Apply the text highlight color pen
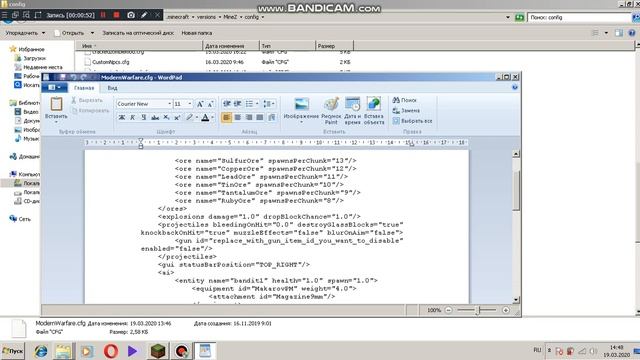 pyautogui.click(x=189, y=118)
